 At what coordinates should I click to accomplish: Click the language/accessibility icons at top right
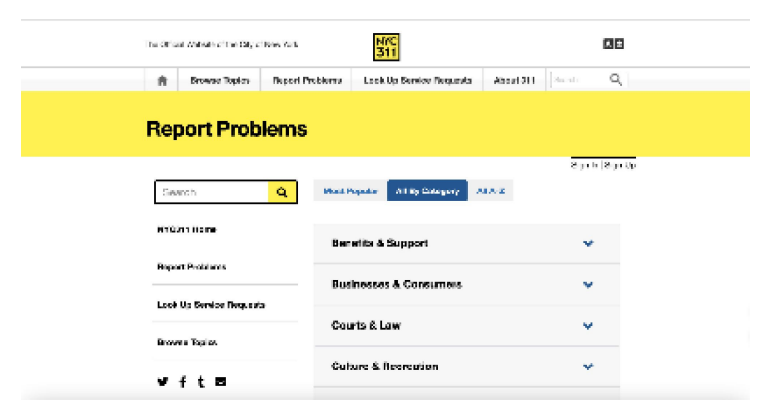tap(613, 44)
